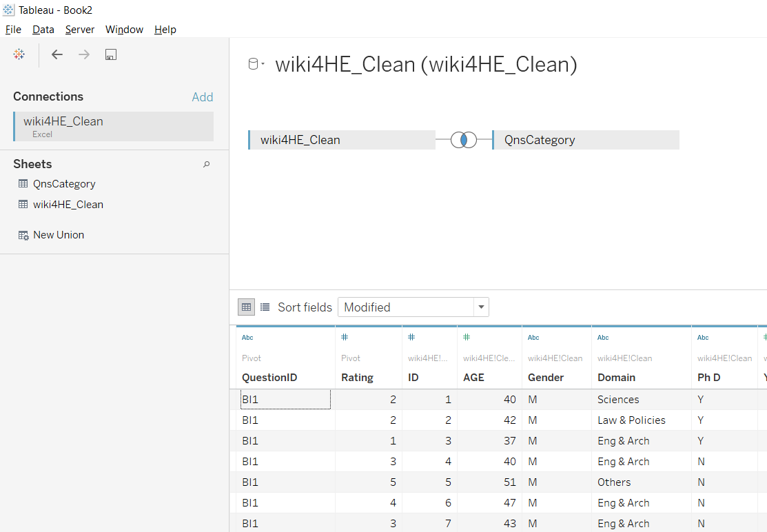Change the QuestionID column Abc data type

[247, 338]
